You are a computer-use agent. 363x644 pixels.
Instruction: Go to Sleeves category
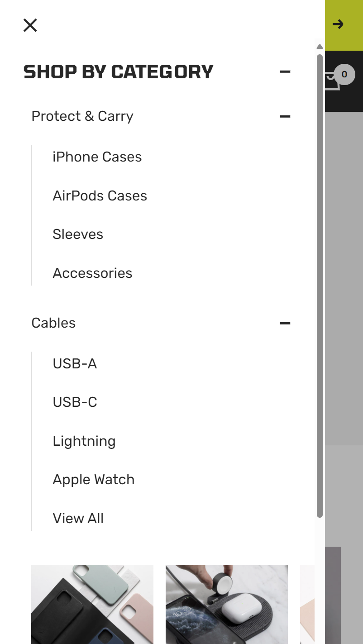click(78, 234)
